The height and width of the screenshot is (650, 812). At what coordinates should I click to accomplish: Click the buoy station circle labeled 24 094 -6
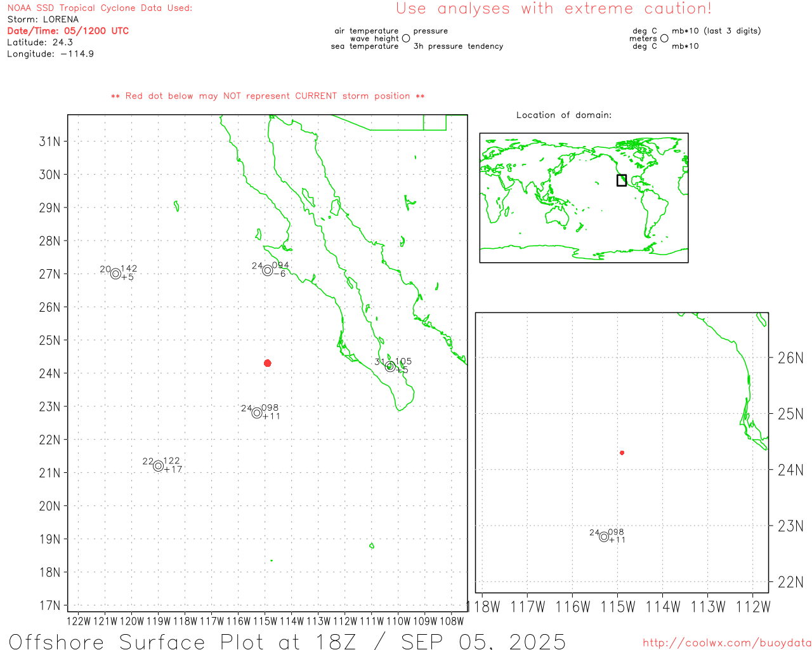coord(268,270)
